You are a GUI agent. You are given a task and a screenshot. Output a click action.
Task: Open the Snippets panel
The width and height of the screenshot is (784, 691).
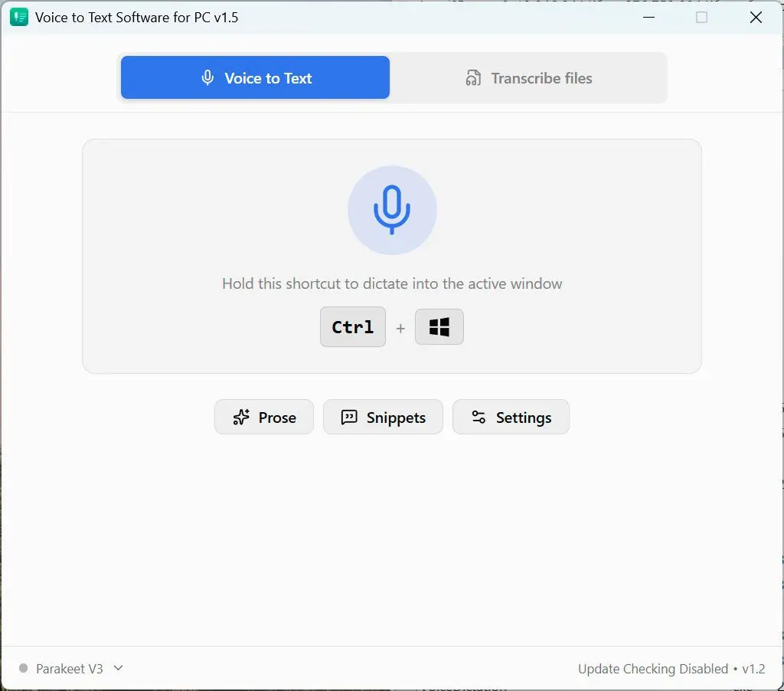(383, 417)
